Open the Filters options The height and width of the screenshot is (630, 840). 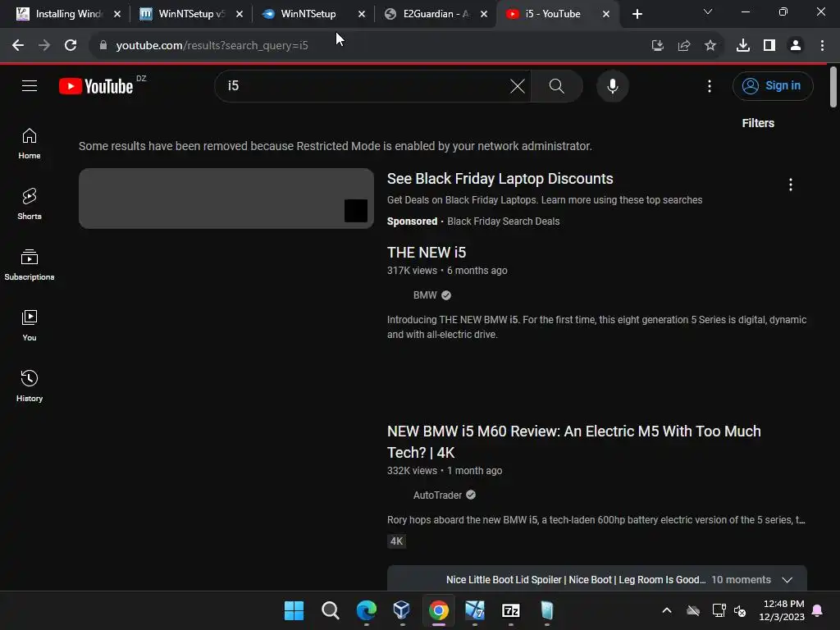pyautogui.click(x=757, y=123)
